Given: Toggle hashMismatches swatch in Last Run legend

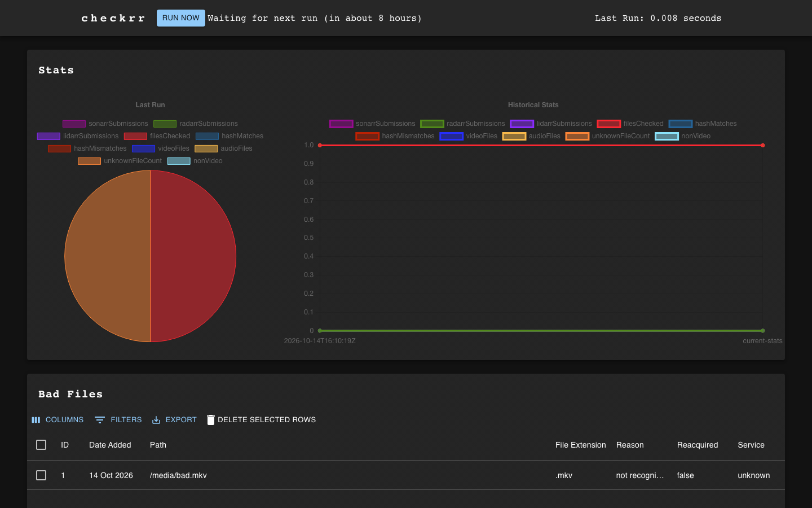Looking at the screenshot, I should pos(59,148).
